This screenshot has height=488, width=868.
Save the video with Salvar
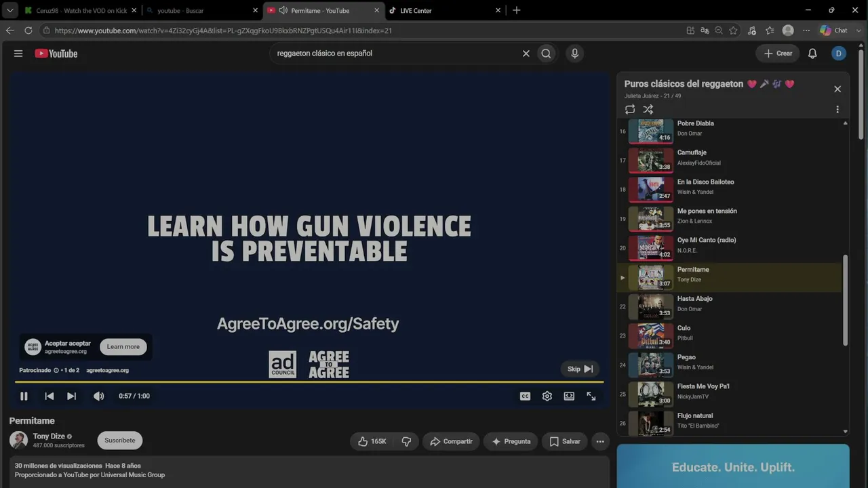pyautogui.click(x=565, y=441)
